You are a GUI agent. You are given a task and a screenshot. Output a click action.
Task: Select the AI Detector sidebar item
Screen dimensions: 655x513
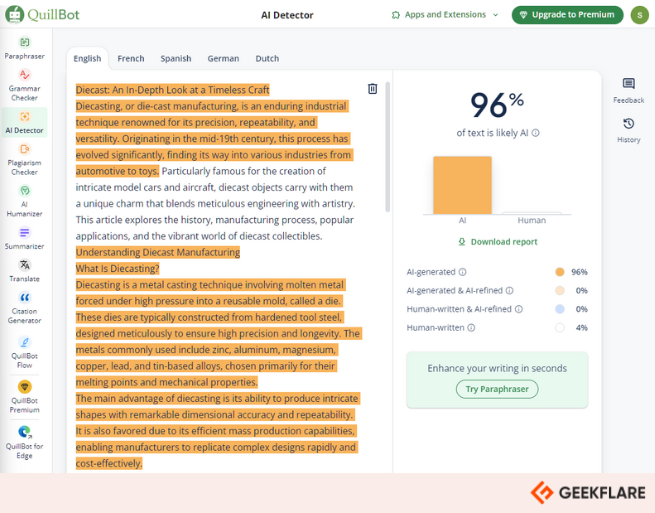click(24, 122)
